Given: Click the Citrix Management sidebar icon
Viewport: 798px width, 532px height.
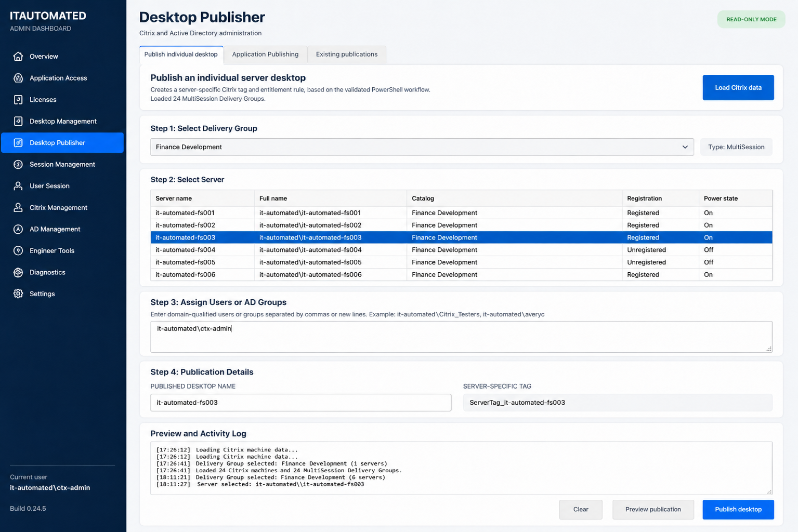Looking at the screenshot, I should pos(18,207).
